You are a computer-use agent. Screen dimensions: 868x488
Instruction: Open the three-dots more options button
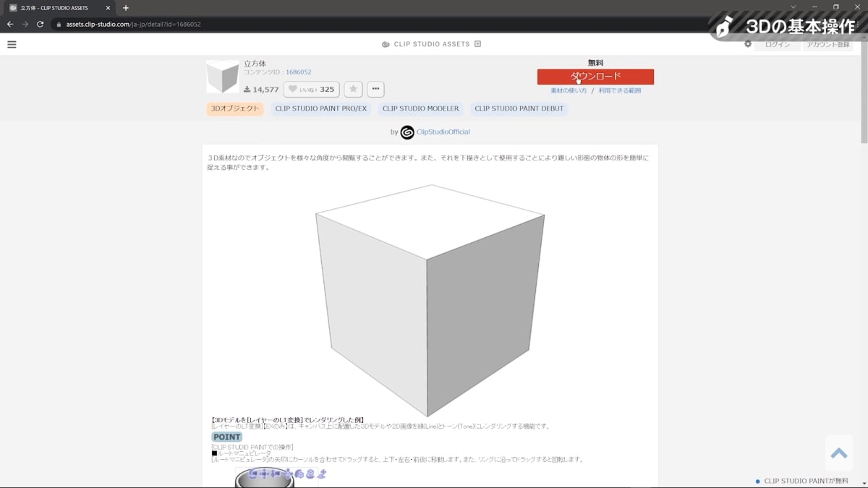pyautogui.click(x=375, y=90)
